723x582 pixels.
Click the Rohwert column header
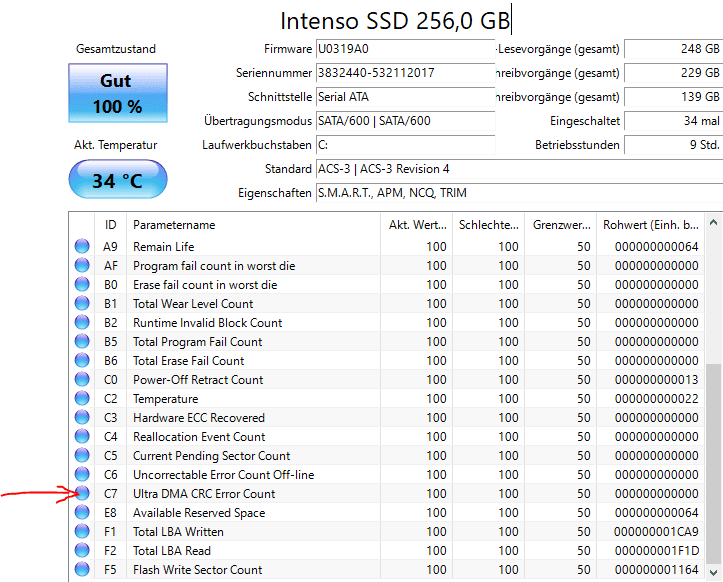[x=649, y=225]
